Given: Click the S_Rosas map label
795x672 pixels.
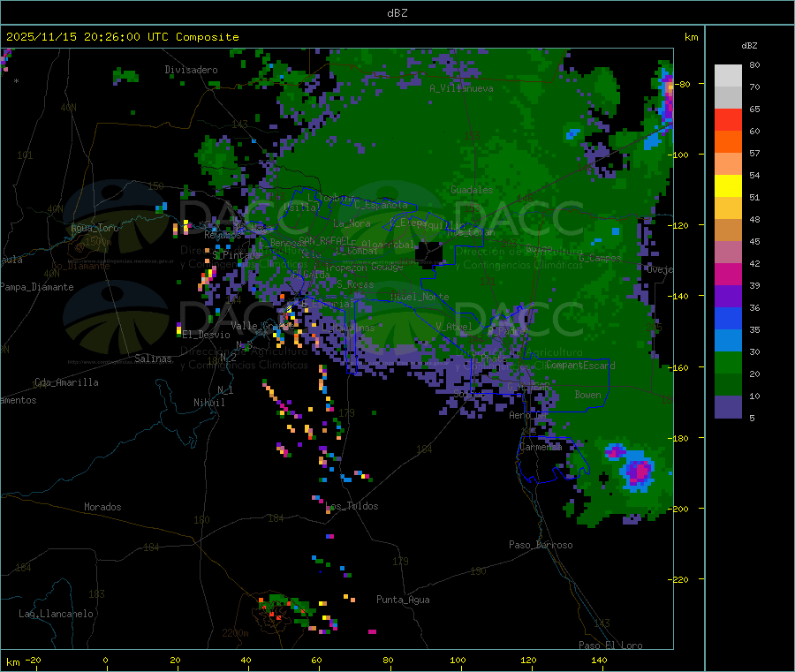Looking at the screenshot, I should [355, 284].
